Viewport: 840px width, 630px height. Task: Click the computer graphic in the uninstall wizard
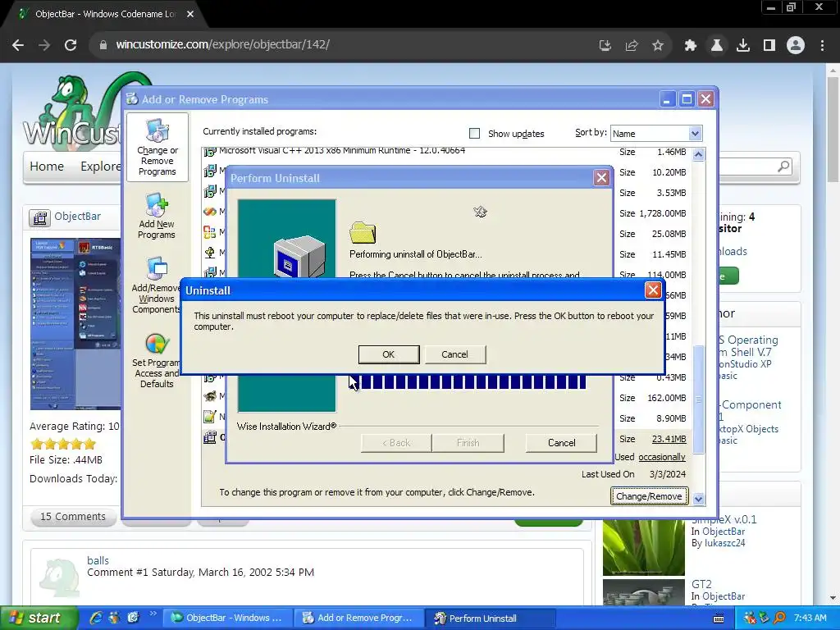(299, 256)
